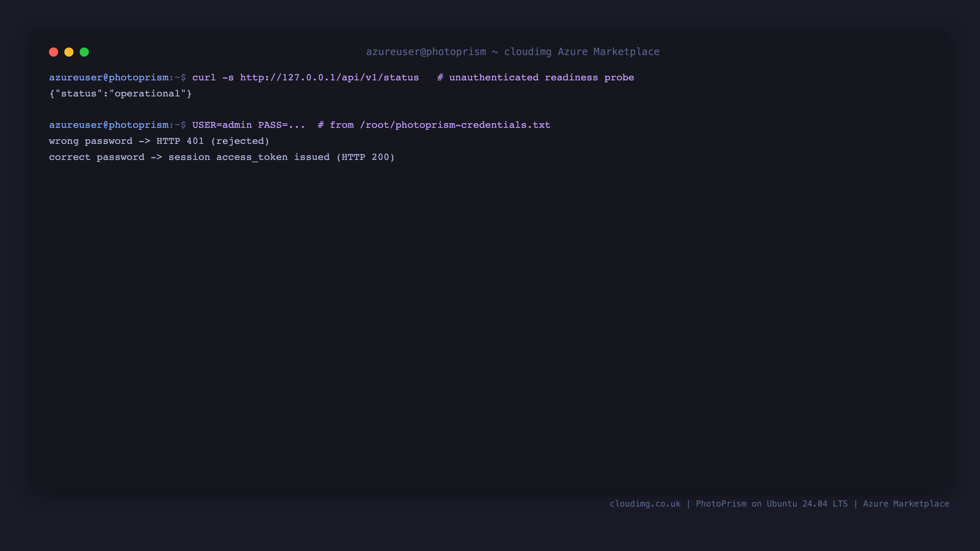Click the line 'correct password -> session access_token issued'
This screenshot has height=551, width=980.
(189, 157)
